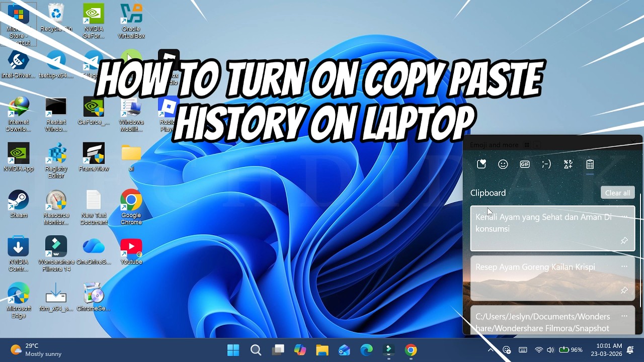Click the Clear all clipboard button
Viewport: 644px width, 362px height.
point(617,193)
